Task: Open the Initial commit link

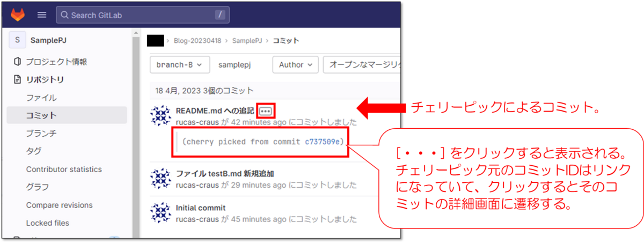Action: pos(201,208)
